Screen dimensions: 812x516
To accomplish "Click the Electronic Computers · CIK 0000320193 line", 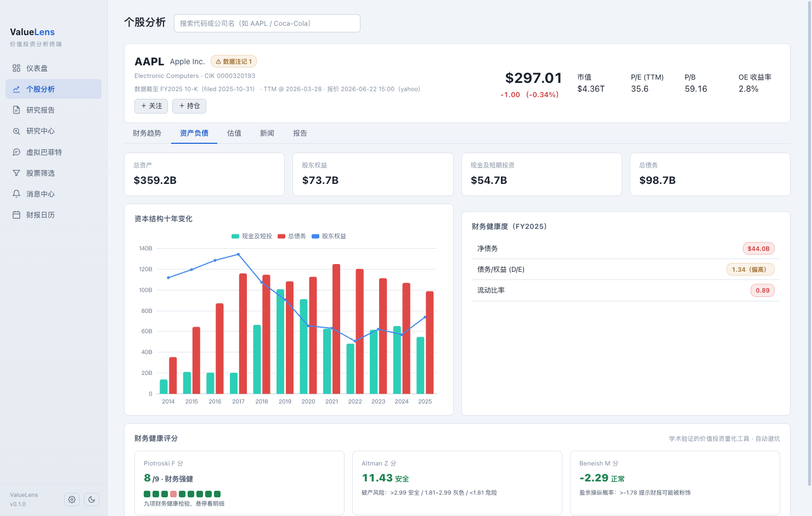I will click(x=195, y=76).
